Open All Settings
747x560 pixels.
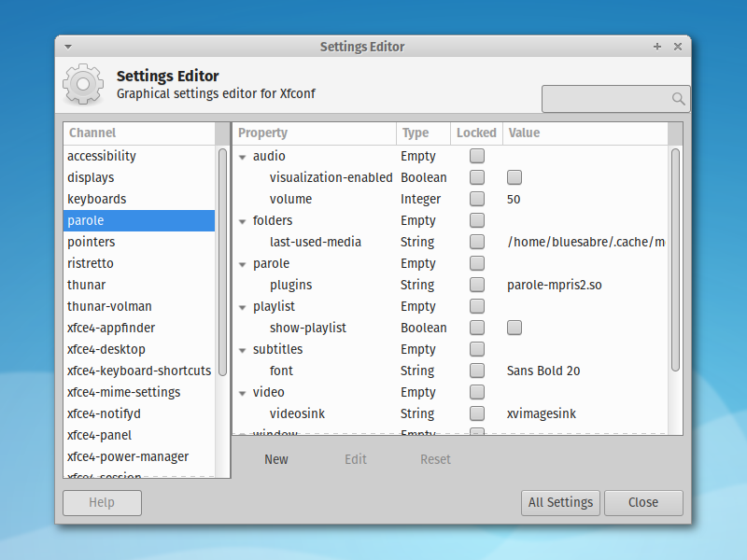coord(560,502)
